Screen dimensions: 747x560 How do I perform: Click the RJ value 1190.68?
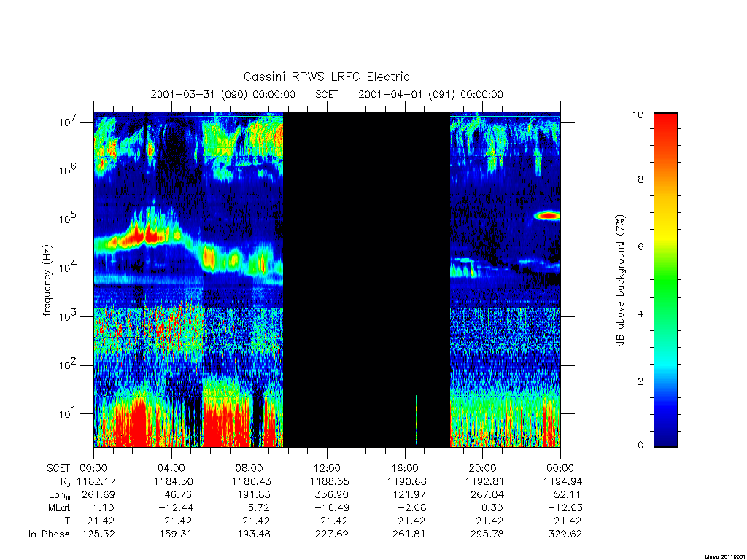pyautogui.click(x=407, y=481)
